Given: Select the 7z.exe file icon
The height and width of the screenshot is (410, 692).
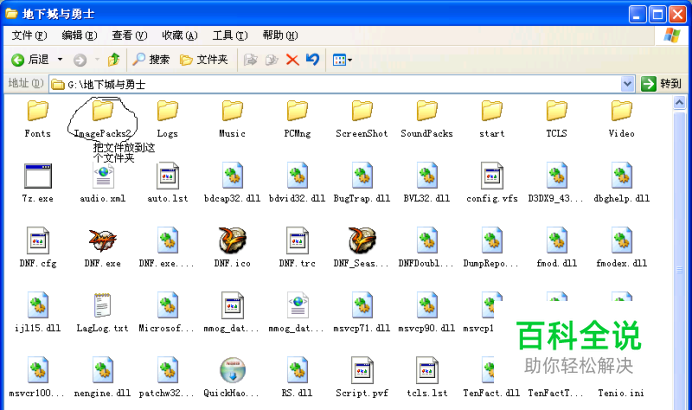Looking at the screenshot, I should [x=38, y=176].
